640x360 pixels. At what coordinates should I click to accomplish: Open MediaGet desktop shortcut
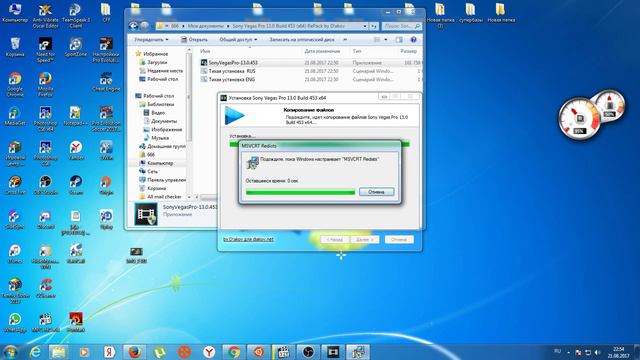(x=15, y=116)
